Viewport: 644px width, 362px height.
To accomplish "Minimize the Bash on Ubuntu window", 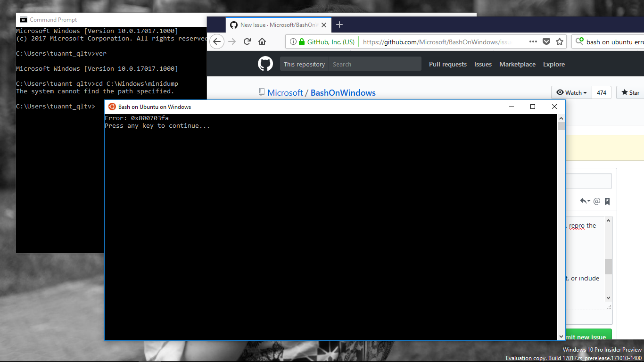I will pyautogui.click(x=512, y=107).
